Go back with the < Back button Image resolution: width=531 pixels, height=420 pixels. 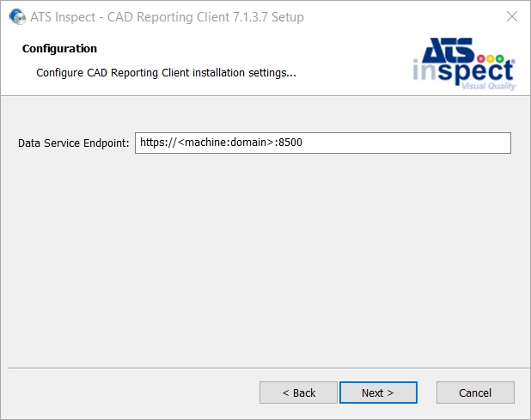coord(298,393)
